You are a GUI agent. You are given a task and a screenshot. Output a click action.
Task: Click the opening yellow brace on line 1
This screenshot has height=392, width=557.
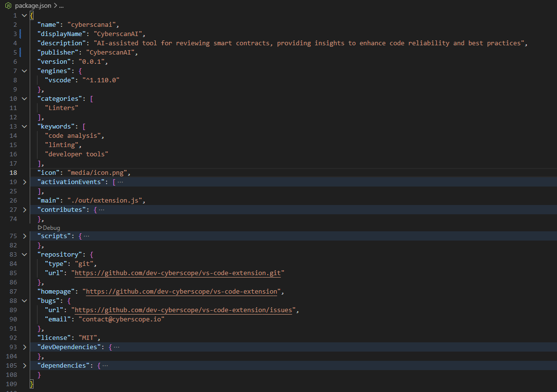pyautogui.click(x=32, y=16)
